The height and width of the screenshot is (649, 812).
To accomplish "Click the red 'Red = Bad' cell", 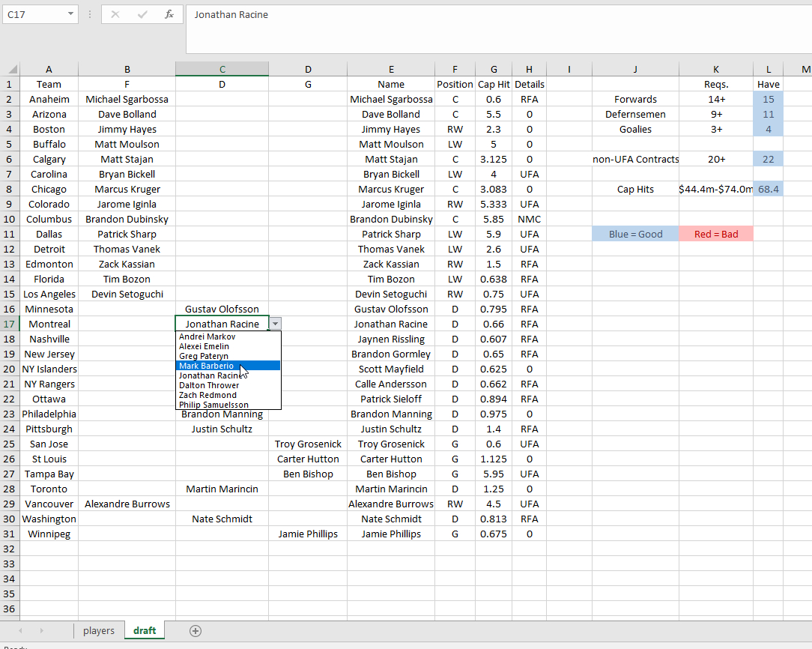I will tap(715, 234).
